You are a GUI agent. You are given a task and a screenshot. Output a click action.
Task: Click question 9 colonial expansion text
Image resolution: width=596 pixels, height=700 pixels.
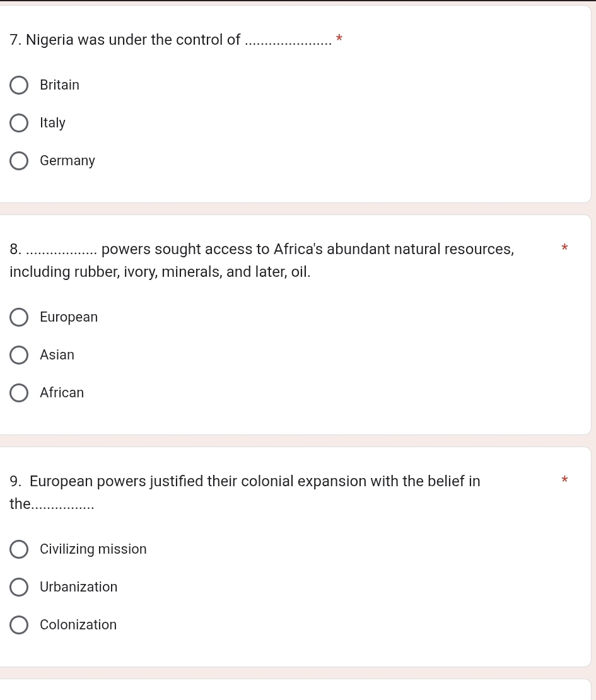[x=252, y=482]
